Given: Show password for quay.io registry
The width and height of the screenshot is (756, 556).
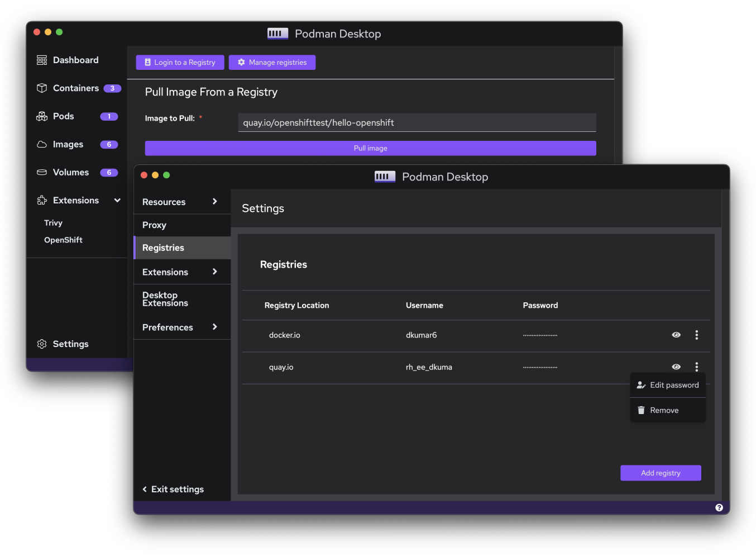Looking at the screenshot, I should [x=676, y=367].
